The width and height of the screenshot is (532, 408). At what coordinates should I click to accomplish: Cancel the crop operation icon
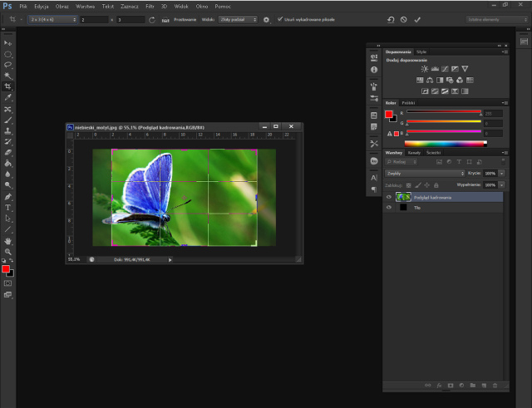[403, 20]
